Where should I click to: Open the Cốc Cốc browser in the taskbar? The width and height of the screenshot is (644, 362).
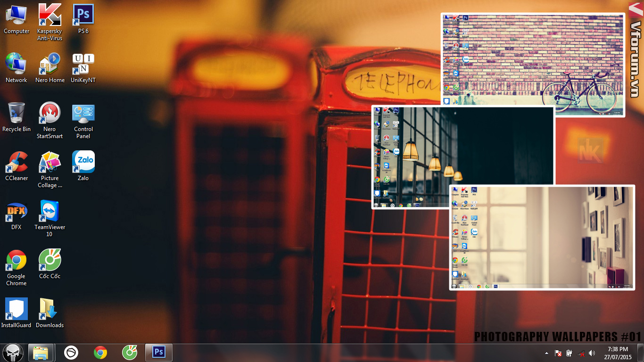coord(130,353)
